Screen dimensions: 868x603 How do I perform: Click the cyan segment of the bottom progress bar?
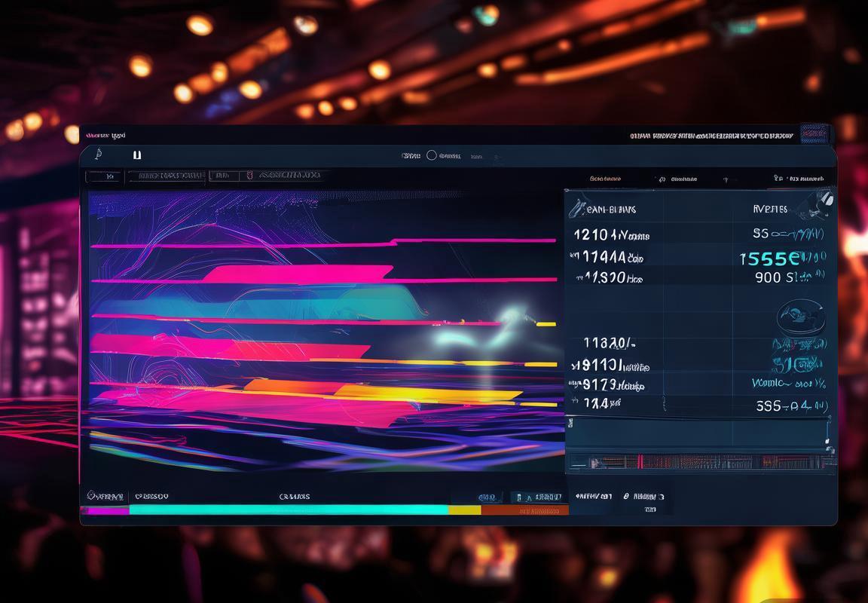coord(288,510)
